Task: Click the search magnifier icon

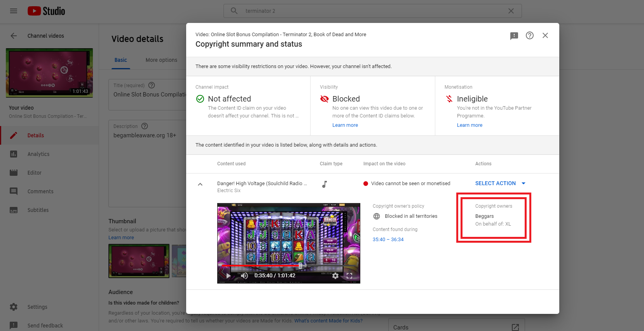Action: (x=234, y=11)
